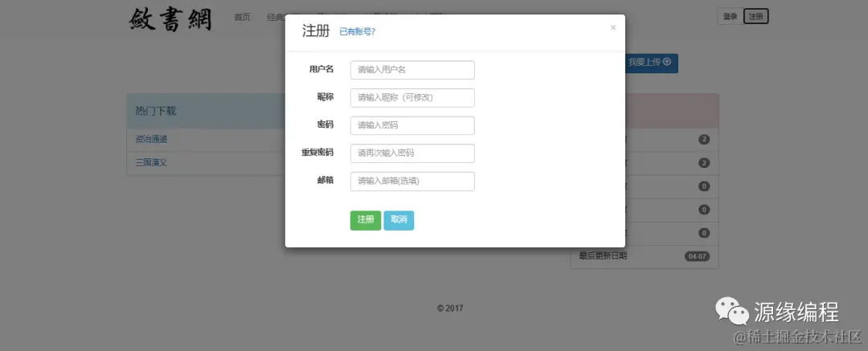Open 首页 in the navigation bar
Image resolution: width=868 pixels, height=351 pixels.
click(x=242, y=17)
